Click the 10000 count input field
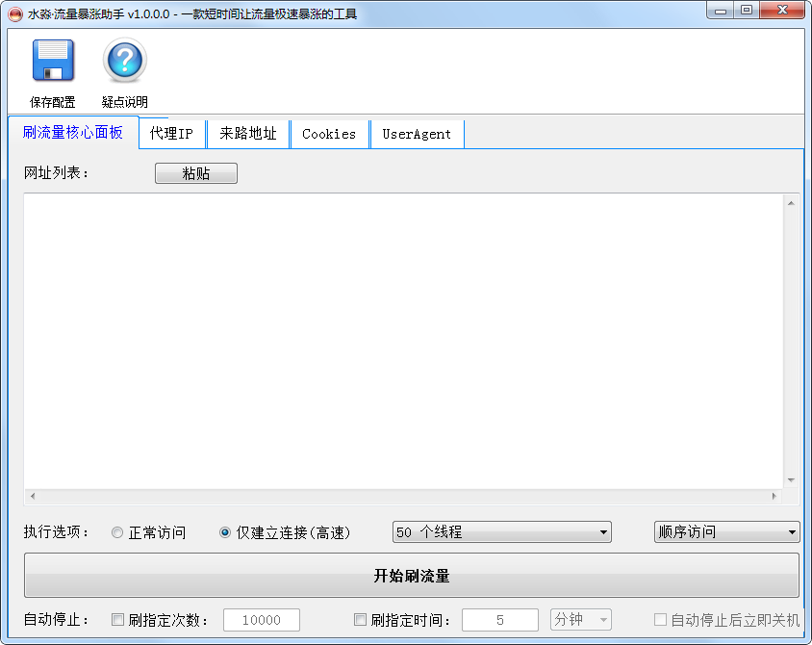Screen dimensions: 812x645 click(x=261, y=620)
